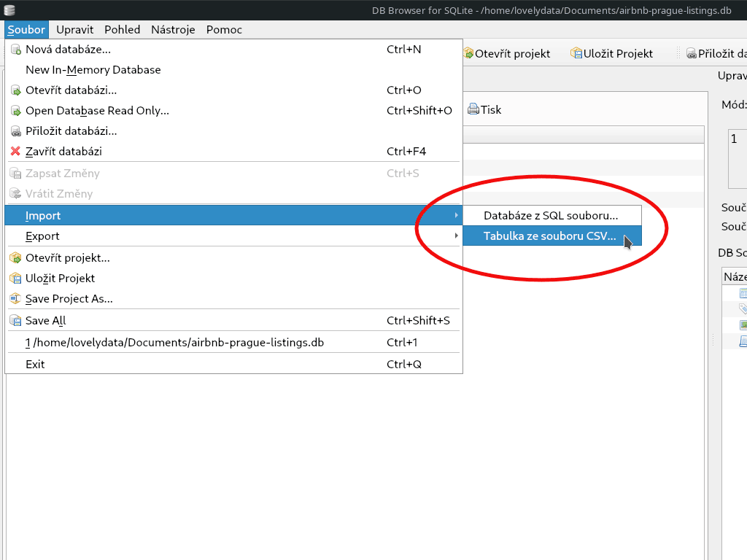Click the Save All icon
The height and width of the screenshot is (560, 747).
pyautogui.click(x=16, y=321)
